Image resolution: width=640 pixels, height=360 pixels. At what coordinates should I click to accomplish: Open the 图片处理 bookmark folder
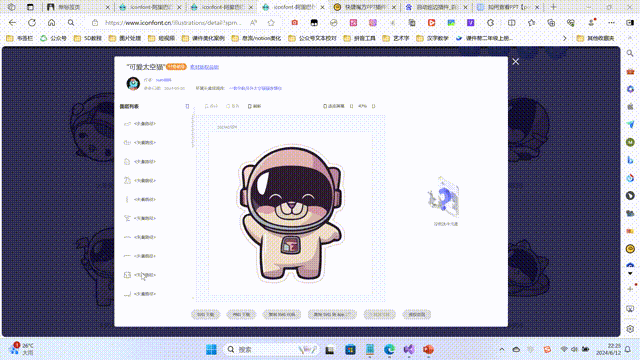point(125,38)
